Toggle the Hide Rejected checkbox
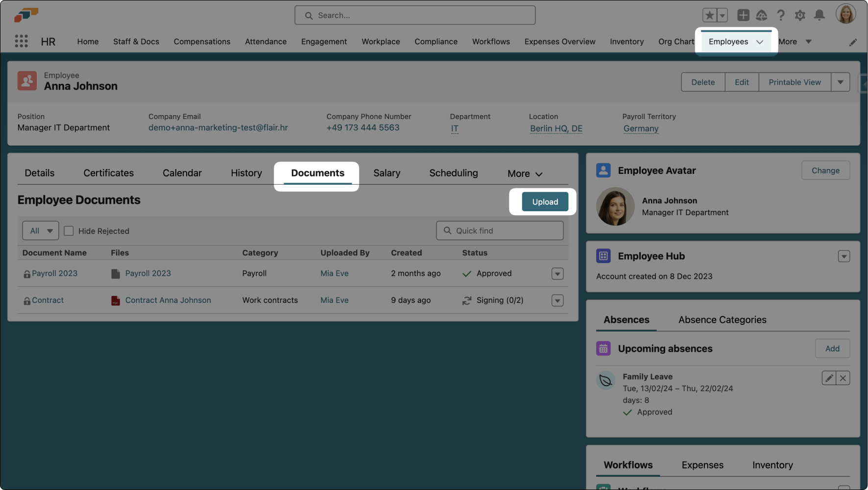This screenshot has height=490, width=868. [69, 231]
